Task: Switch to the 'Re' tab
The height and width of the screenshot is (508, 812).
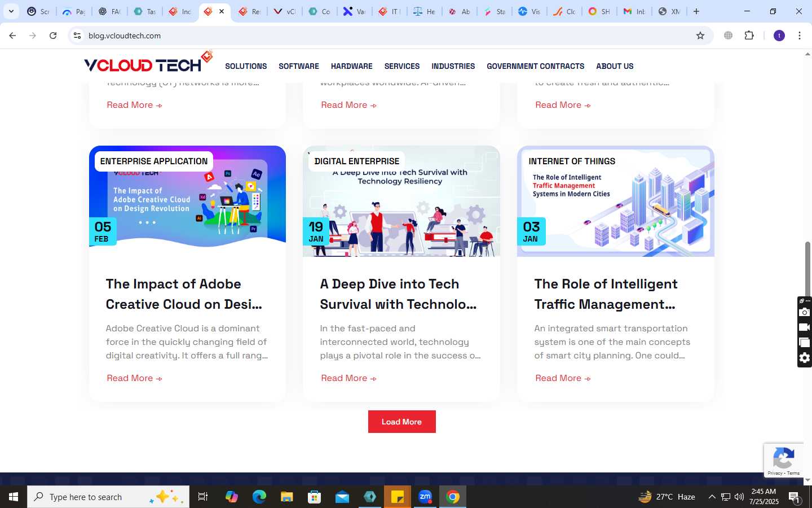Action: point(250,11)
